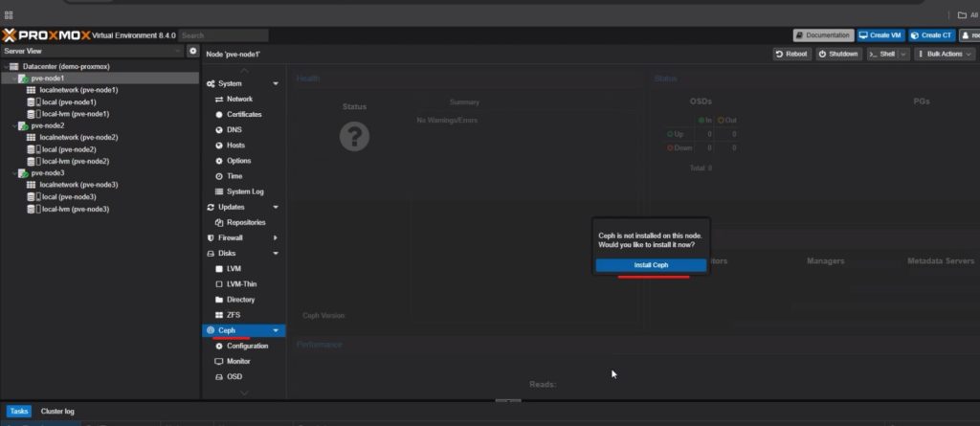Collapse the Disks submenu arrow
The width and height of the screenshot is (980, 426).
(x=276, y=254)
